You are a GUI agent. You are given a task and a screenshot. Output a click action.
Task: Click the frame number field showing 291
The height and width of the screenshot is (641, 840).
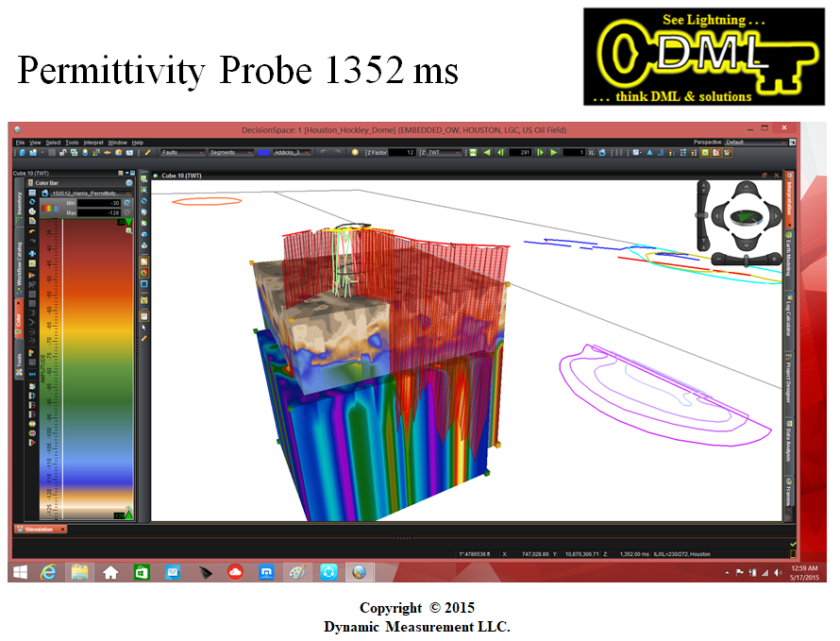pyautogui.click(x=519, y=153)
